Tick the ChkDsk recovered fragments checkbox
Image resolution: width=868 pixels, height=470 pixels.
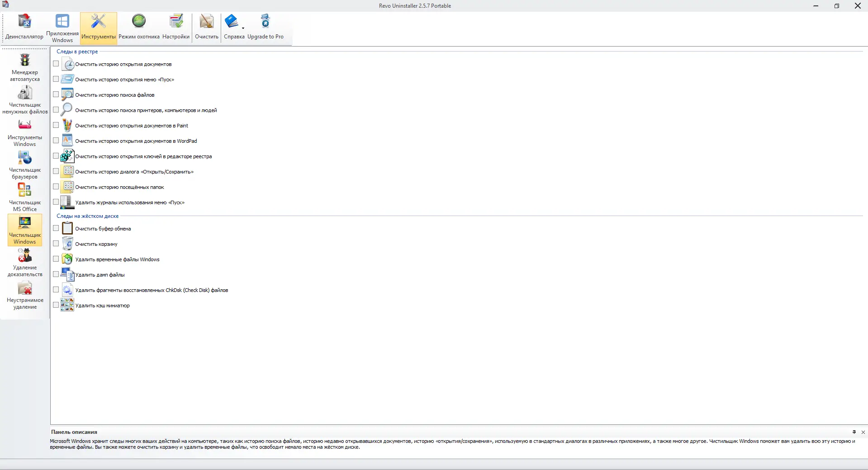[56, 290]
